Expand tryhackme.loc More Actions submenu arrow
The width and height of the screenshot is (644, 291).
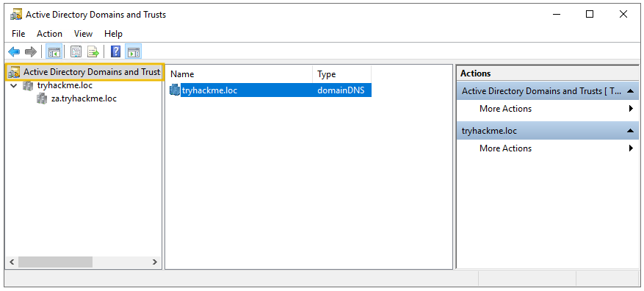pos(631,148)
